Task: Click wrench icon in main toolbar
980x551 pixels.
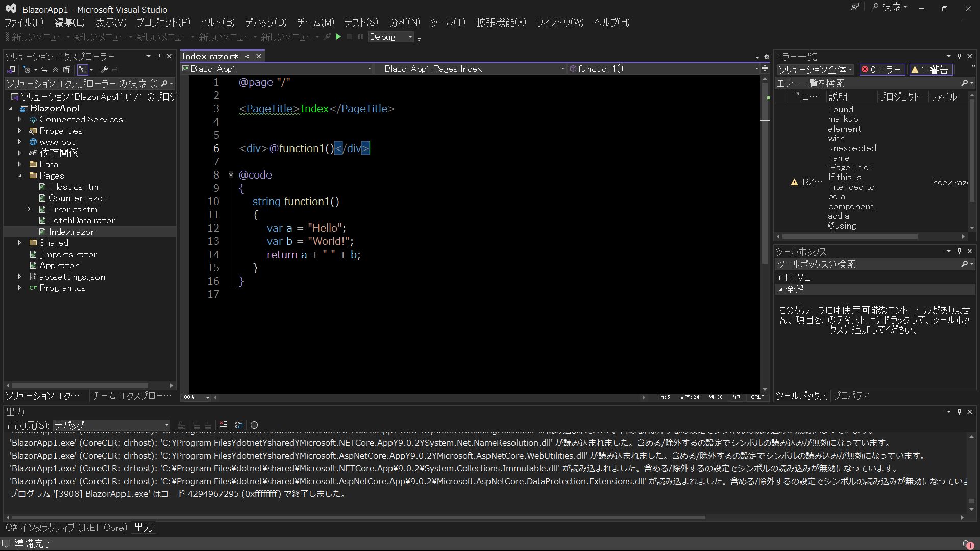Action: point(327,37)
